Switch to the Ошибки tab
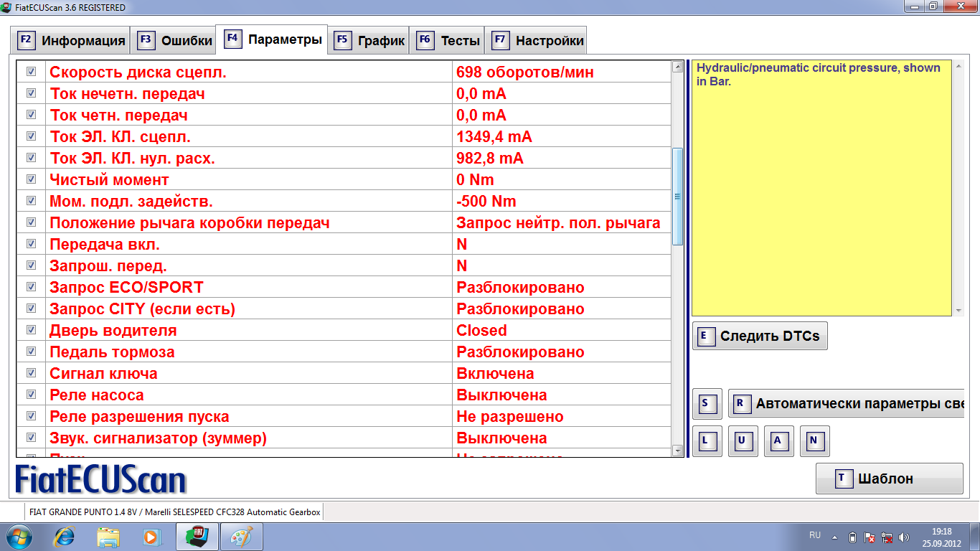 pyautogui.click(x=174, y=41)
